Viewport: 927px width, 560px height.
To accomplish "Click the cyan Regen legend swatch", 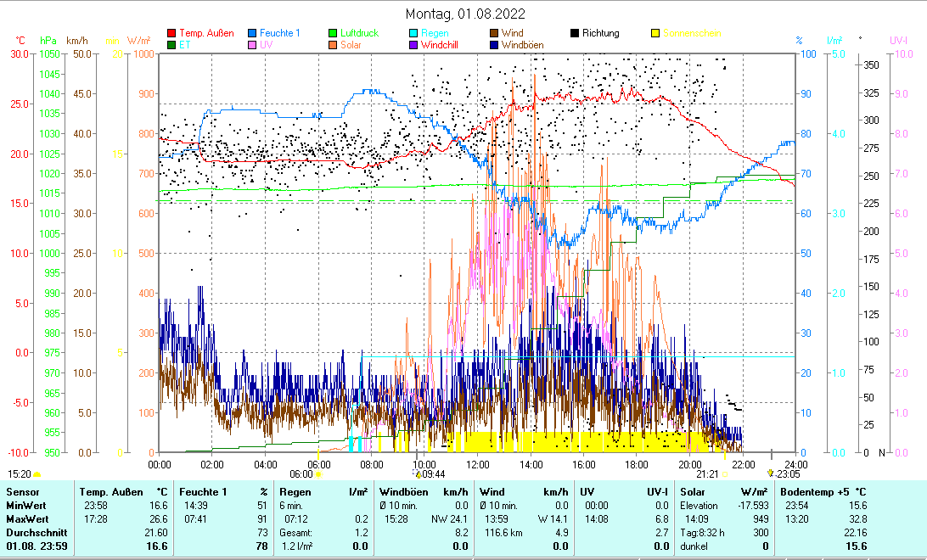I will [x=413, y=34].
